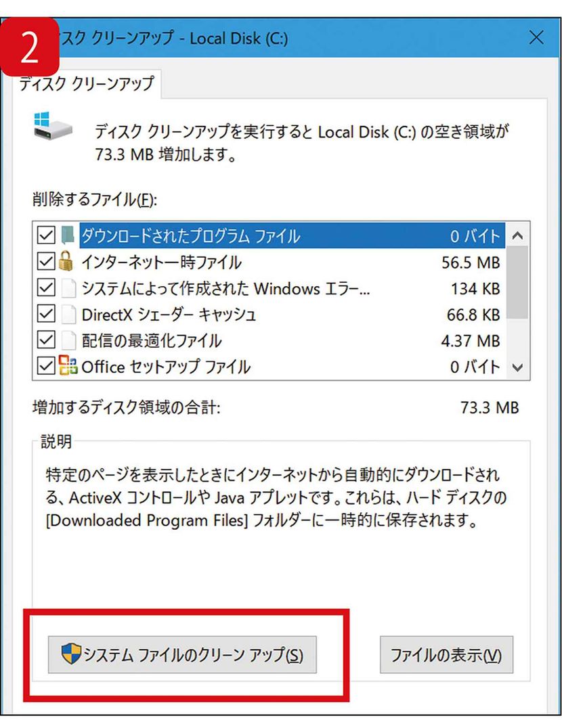Click the 134 KB size value
The width and height of the screenshot is (562, 728).
(475, 289)
